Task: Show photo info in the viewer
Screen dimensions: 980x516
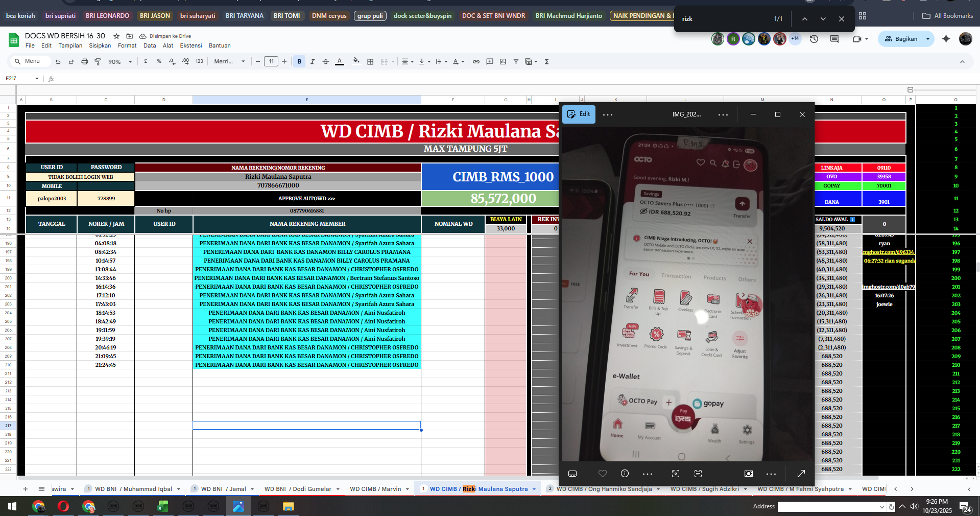Action: [x=625, y=474]
